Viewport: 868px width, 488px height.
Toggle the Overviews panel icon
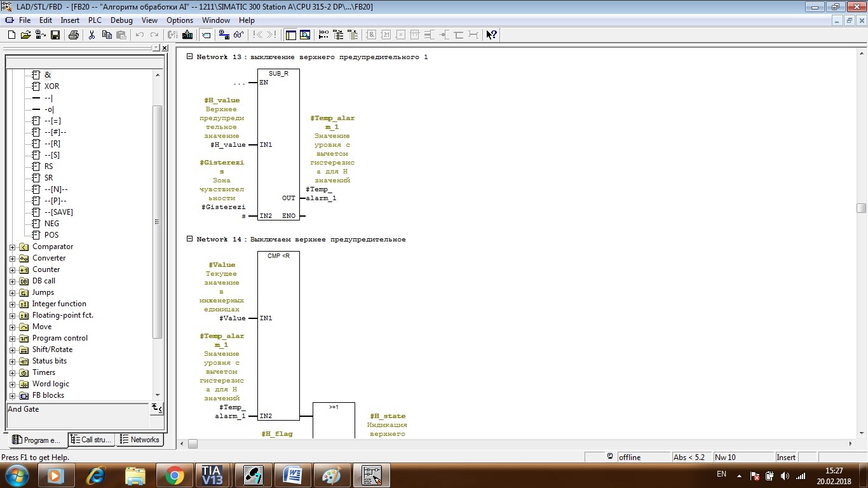(290, 35)
